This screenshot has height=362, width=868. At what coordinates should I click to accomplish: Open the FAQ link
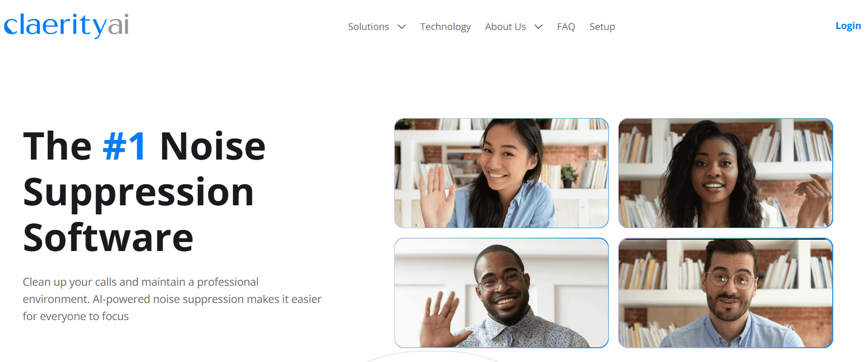point(566,27)
